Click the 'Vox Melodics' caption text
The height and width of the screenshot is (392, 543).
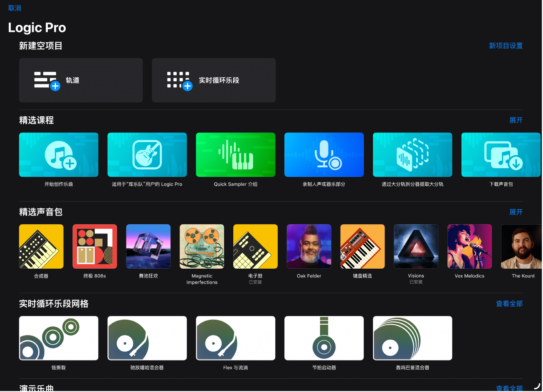coord(470,276)
